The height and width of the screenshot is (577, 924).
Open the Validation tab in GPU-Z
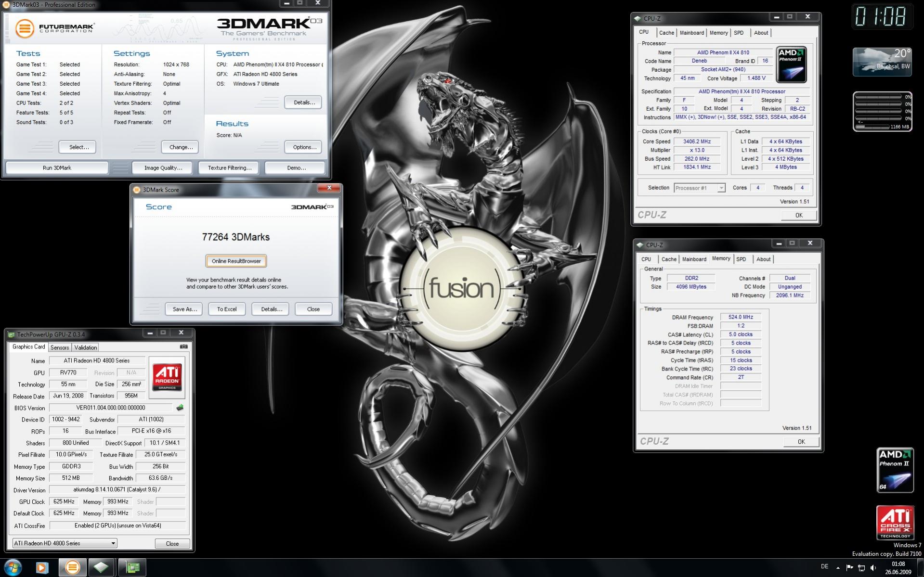(x=86, y=347)
